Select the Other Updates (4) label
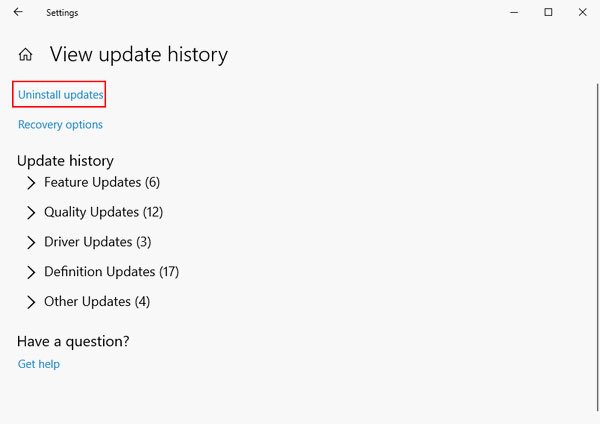This screenshot has width=600, height=424. click(97, 302)
